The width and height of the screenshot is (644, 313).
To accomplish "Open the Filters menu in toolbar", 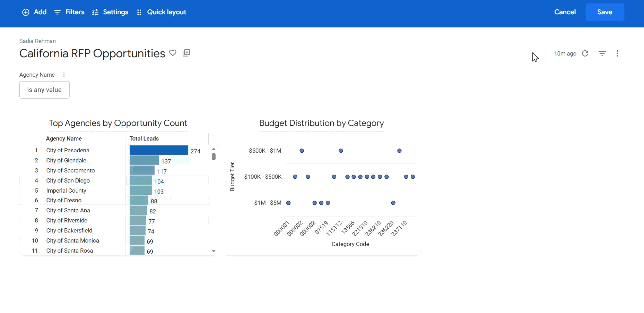I will pyautogui.click(x=69, y=12).
